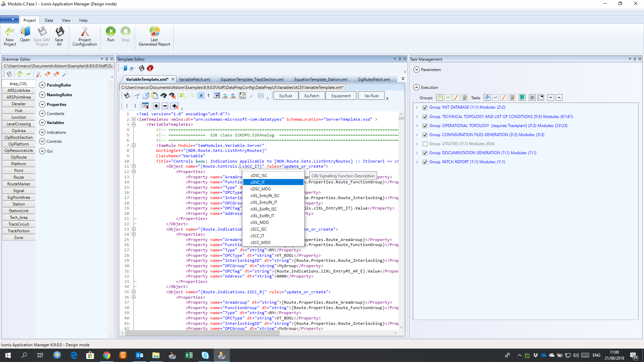Click the copy icon in editor toolbar
The image size is (644, 362).
pyautogui.click(x=146, y=96)
